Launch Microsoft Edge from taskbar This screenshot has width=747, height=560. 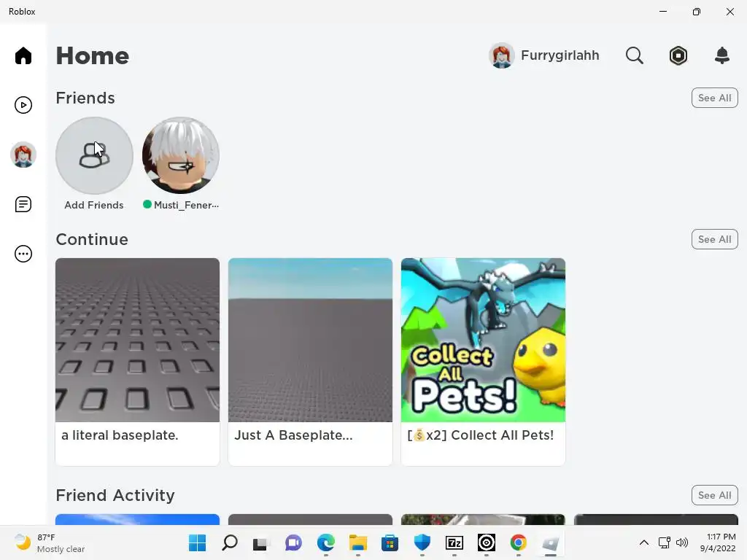326,542
